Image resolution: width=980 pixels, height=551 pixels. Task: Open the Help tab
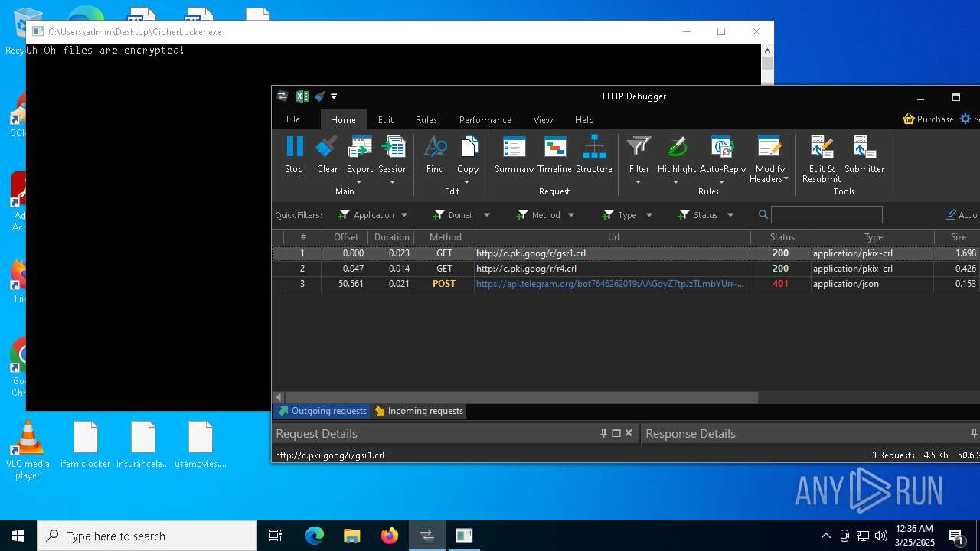coord(584,119)
